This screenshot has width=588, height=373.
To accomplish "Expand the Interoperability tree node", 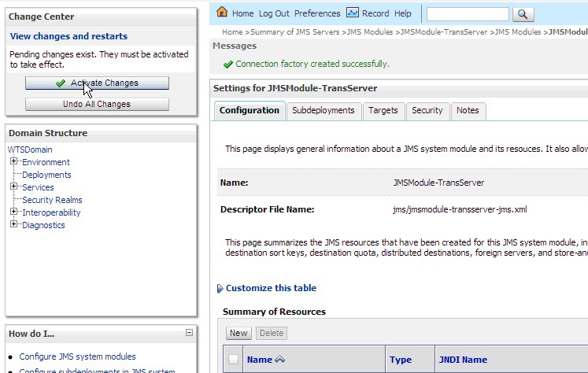I will [14, 212].
